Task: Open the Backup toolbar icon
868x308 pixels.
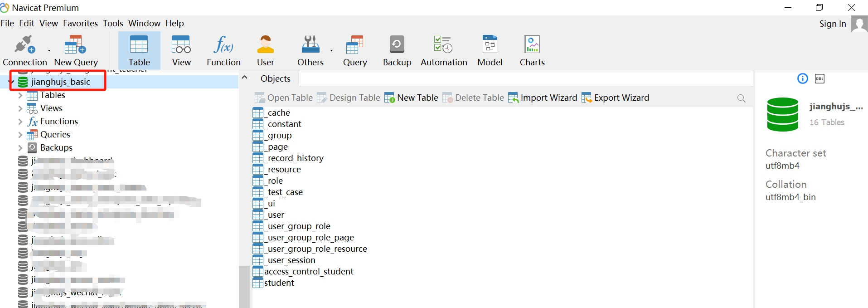Action: click(397, 50)
